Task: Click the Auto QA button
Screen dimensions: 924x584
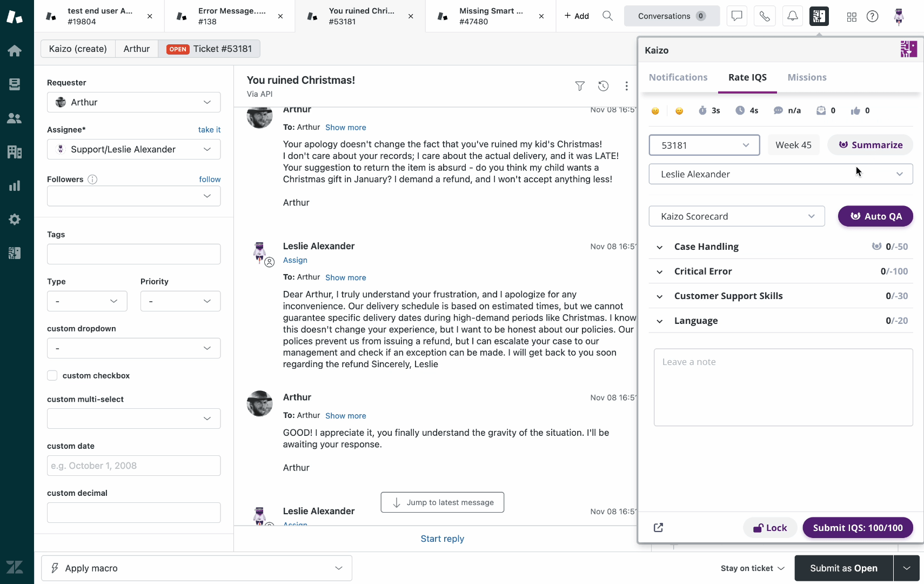Action: coord(875,216)
